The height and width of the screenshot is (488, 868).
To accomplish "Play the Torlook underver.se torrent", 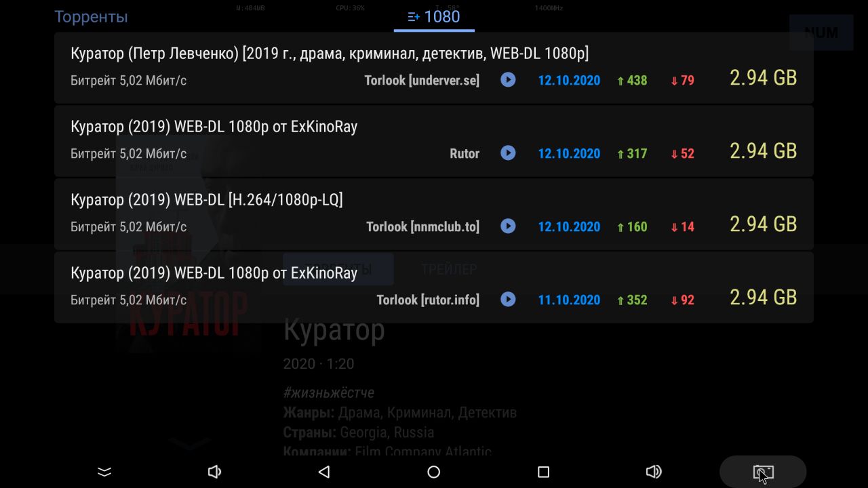I will (508, 80).
